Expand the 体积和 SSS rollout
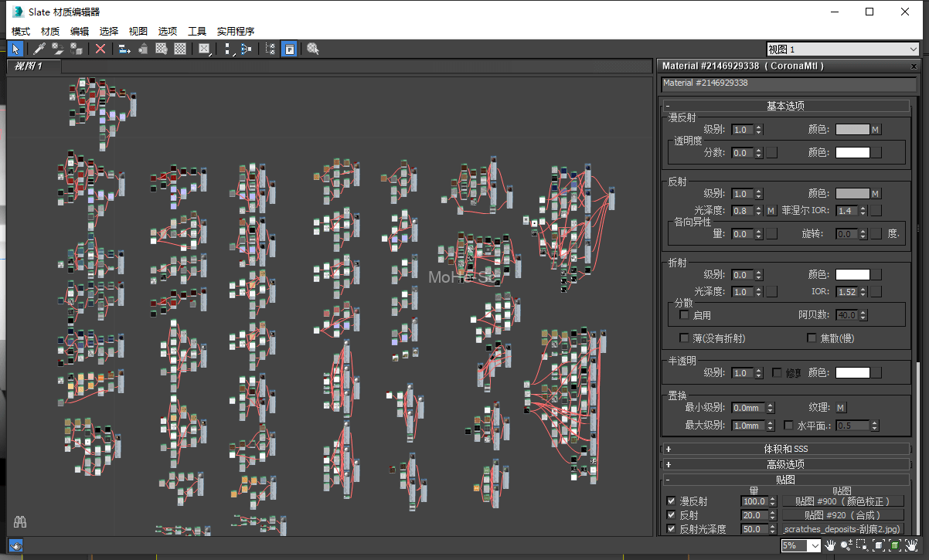Viewport: 929px width, 560px height. (x=786, y=449)
